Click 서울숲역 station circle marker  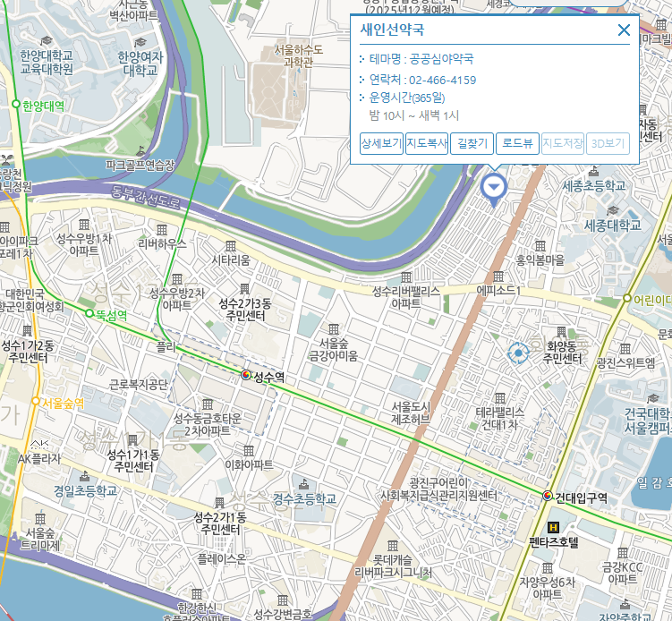pos(36,401)
